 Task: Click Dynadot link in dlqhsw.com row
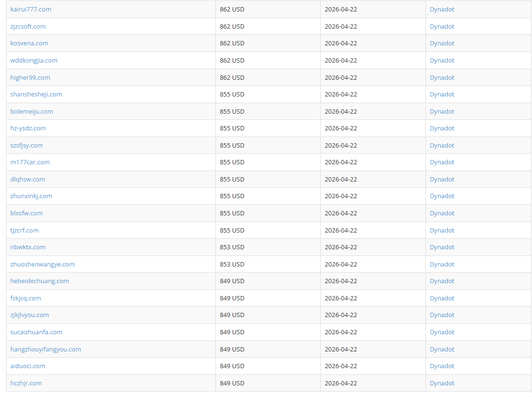pyautogui.click(x=442, y=180)
